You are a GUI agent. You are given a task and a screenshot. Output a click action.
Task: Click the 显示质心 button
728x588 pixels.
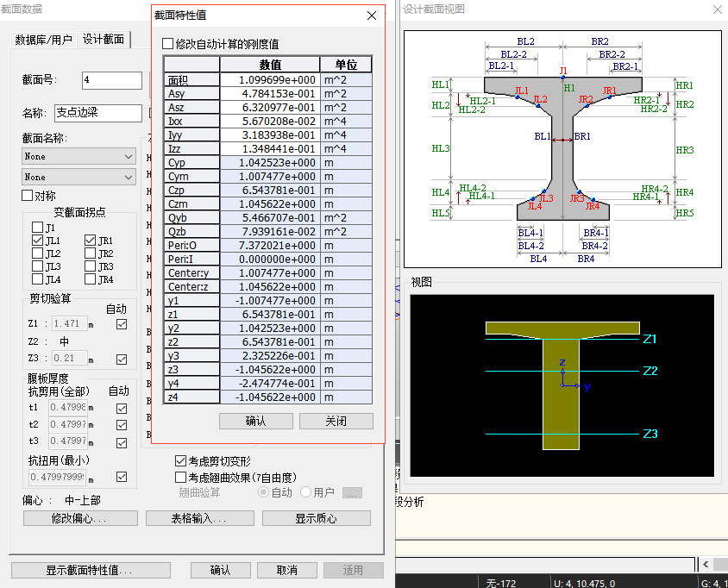coord(316,518)
